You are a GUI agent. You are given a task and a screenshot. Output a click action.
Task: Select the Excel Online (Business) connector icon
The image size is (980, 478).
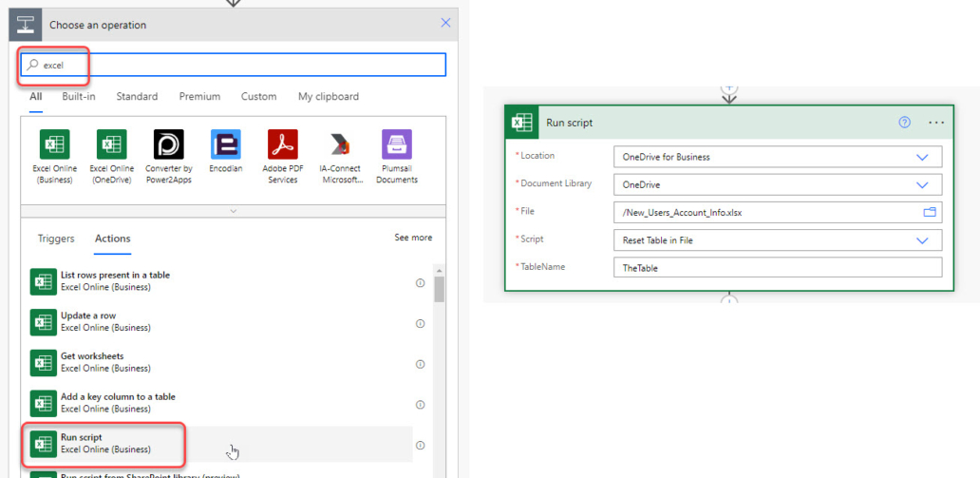55,144
